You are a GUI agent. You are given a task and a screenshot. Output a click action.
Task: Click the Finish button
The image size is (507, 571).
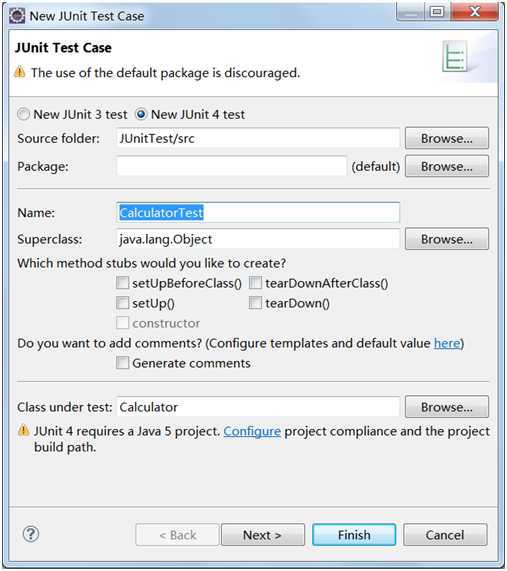click(x=354, y=535)
